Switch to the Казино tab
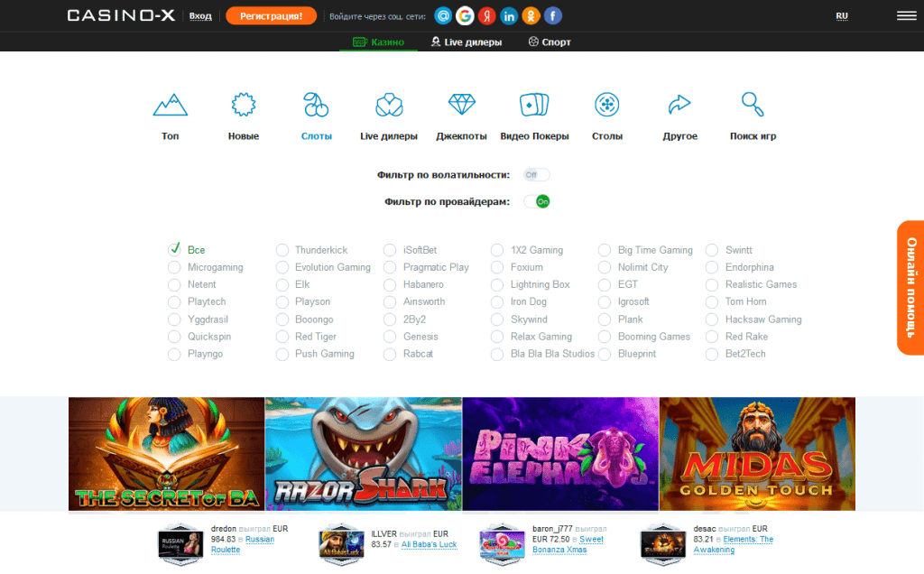The height and width of the screenshot is (574, 924). point(378,42)
